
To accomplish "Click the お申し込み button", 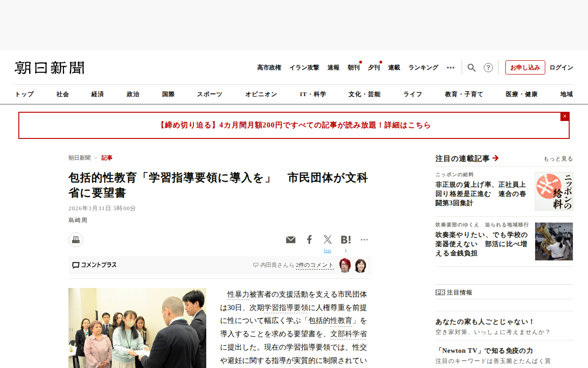I will tap(525, 68).
